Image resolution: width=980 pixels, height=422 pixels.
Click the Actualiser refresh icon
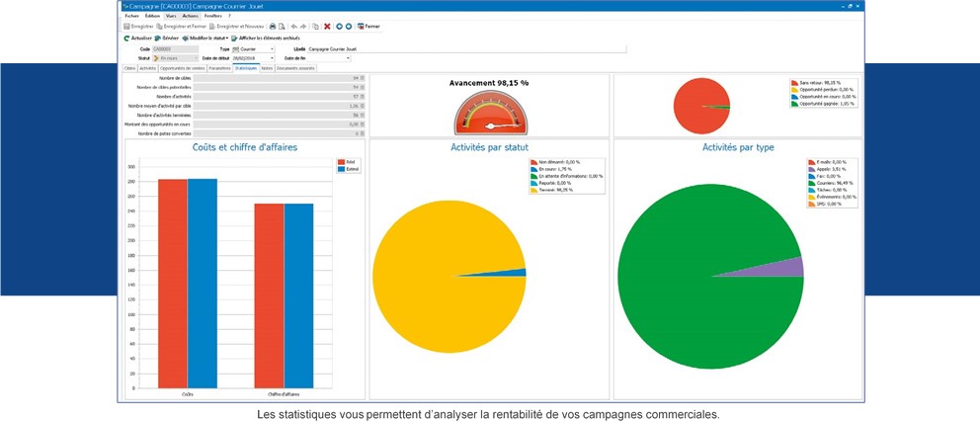point(137,38)
